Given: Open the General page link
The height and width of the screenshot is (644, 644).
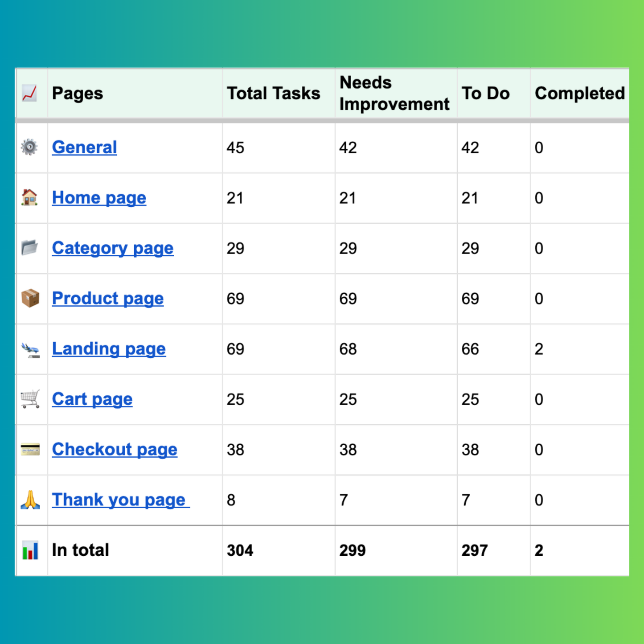Looking at the screenshot, I should click(x=84, y=147).
